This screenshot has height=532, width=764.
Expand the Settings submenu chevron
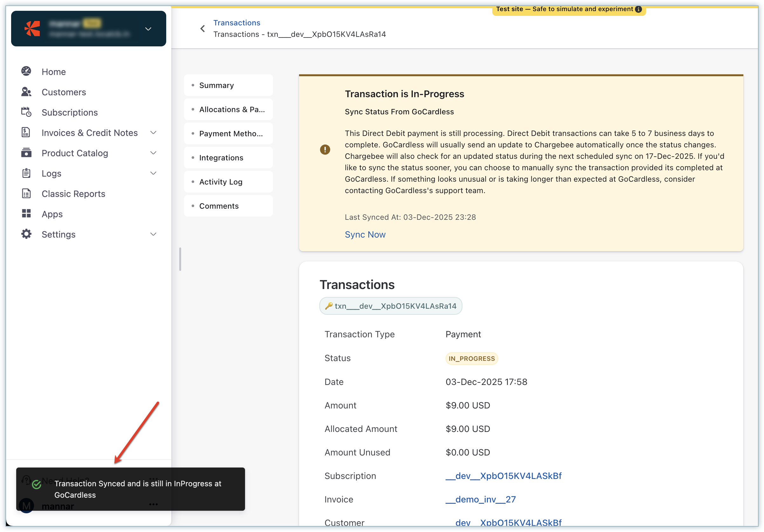pos(153,234)
